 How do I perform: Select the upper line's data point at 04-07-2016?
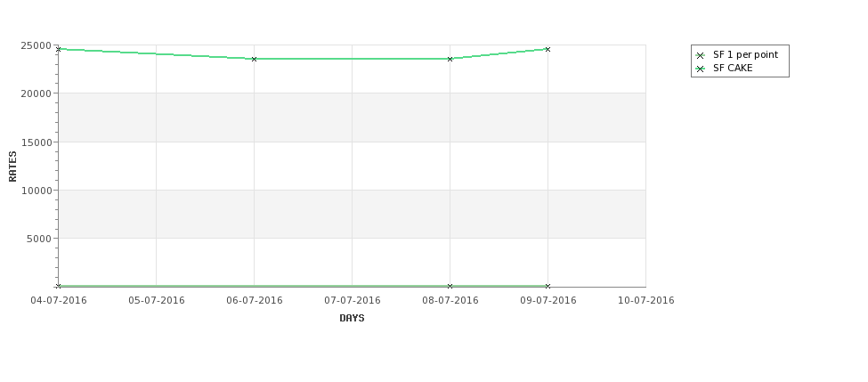[x=59, y=49]
